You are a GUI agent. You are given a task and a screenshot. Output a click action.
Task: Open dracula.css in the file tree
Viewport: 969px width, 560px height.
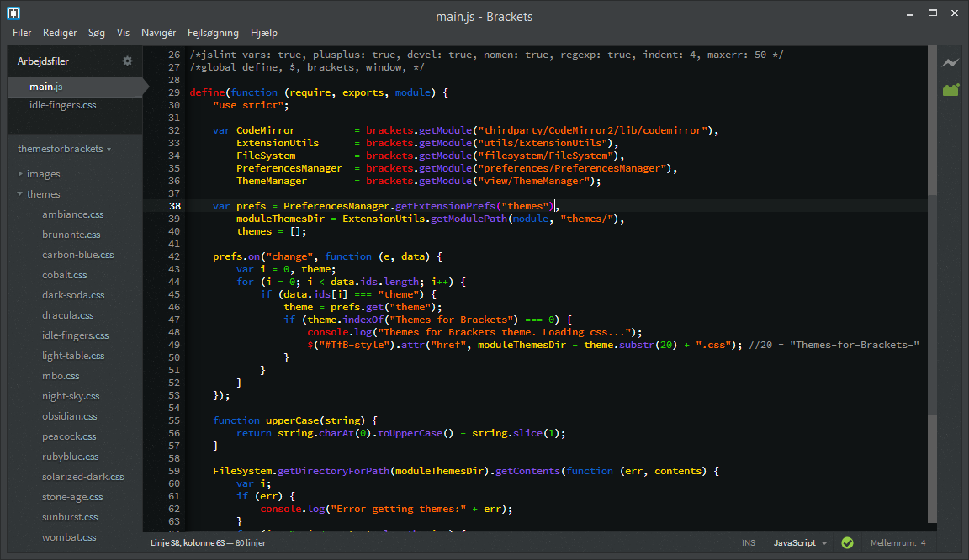pos(68,315)
